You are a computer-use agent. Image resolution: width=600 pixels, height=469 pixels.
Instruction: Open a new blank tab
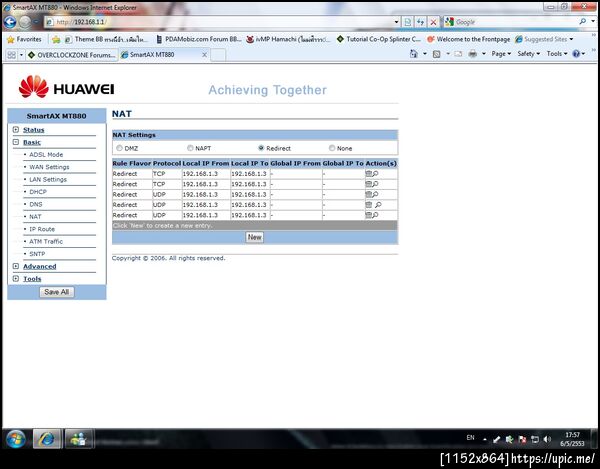click(x=218, y=55)
